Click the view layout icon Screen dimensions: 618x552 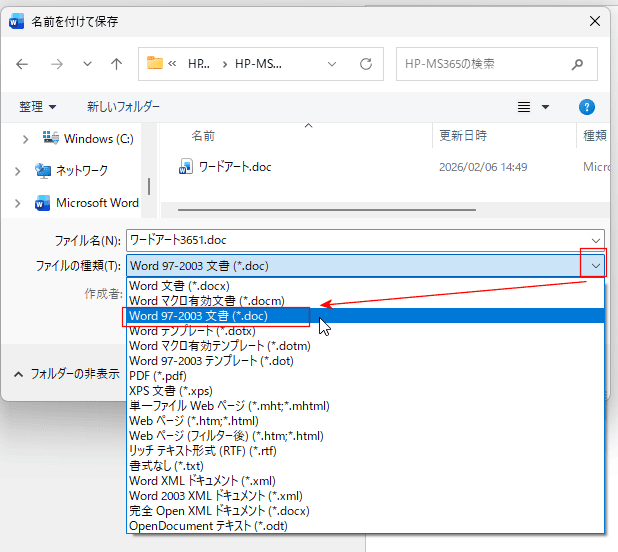525,107
